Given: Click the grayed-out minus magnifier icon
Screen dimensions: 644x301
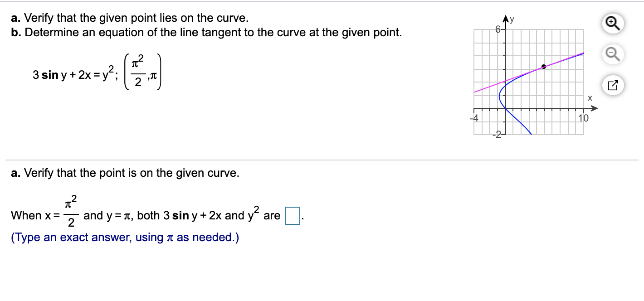Looking at the screenshot, I should (613, 54).
